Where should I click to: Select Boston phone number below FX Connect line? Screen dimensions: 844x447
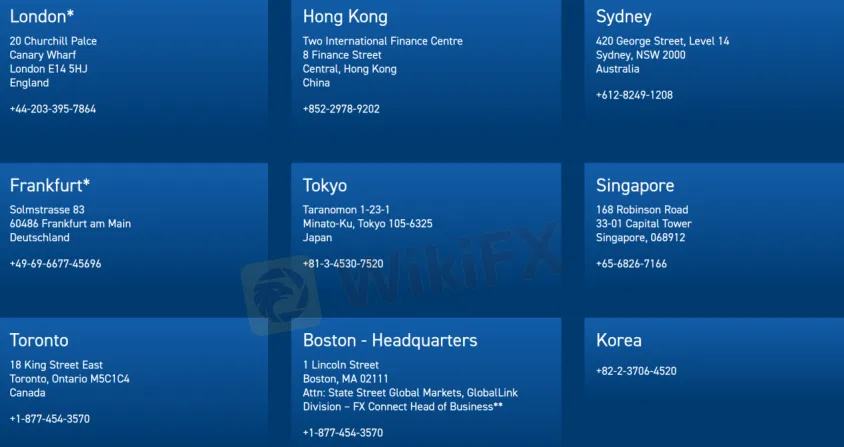343,433
